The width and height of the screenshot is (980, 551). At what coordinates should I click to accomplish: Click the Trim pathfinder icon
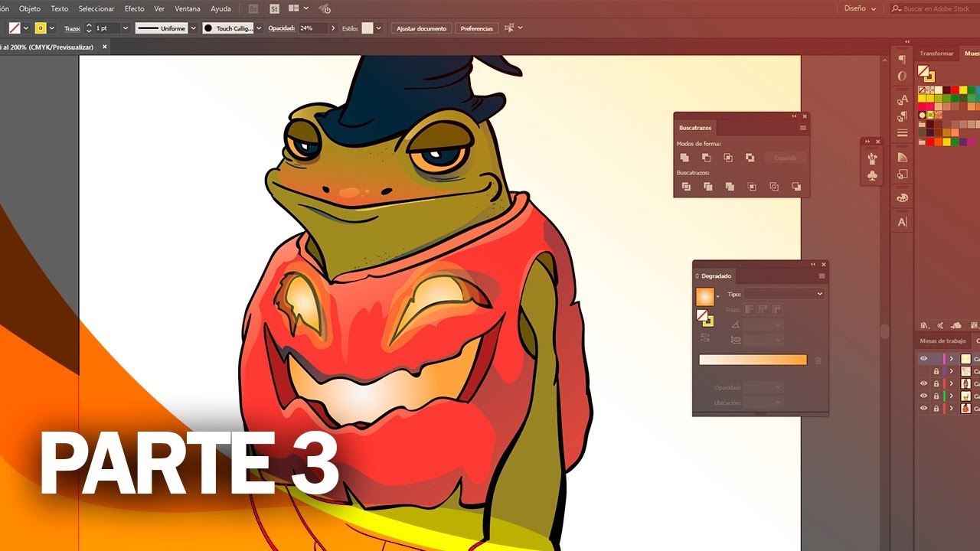pyautogui.click(x=707, y=186)
